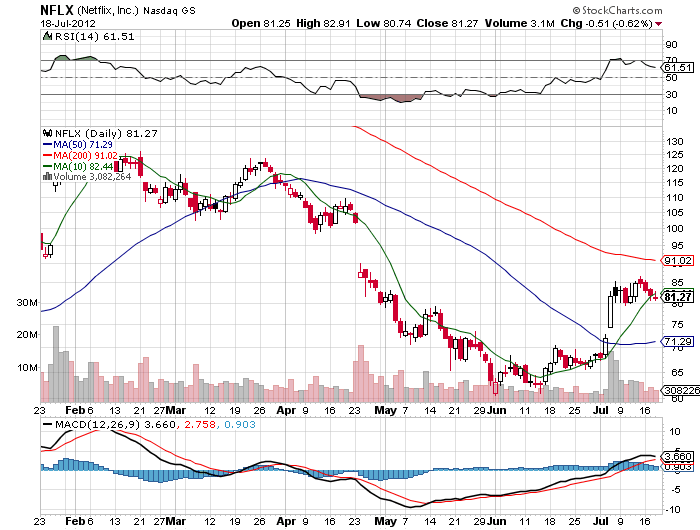Click the 'May' label on MACD date axis
Viewport: 700px width, 530px height.
coord(386,521)
